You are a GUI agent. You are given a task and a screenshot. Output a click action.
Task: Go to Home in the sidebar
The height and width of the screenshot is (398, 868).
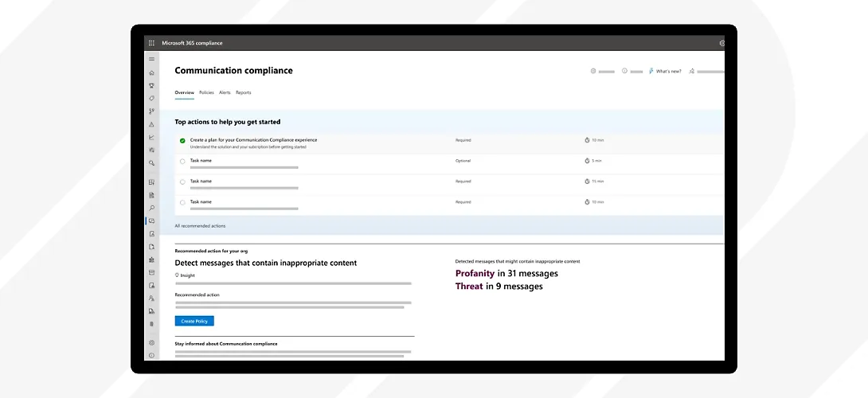tap(151, 73)
